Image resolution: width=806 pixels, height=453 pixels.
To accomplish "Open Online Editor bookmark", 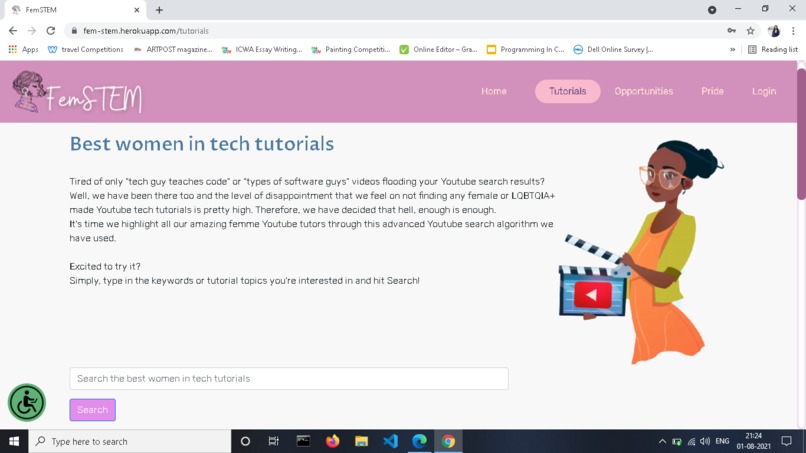I will [x=438, y=49].
